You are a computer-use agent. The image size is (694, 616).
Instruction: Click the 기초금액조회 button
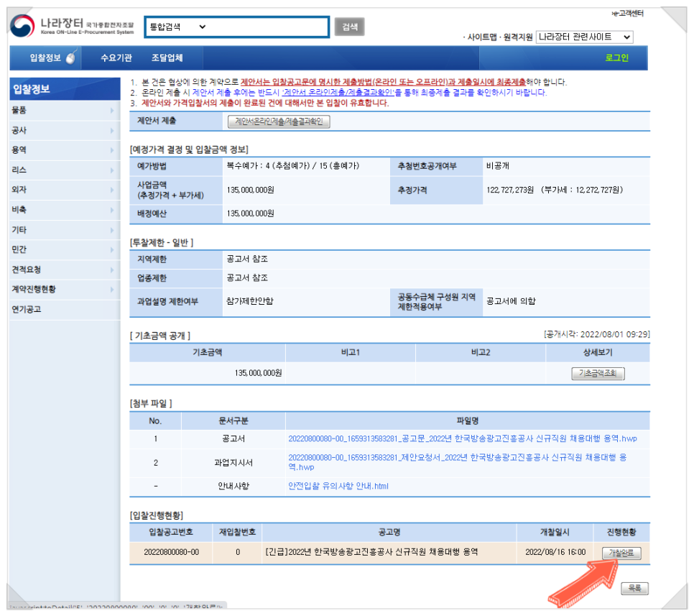click(x=598, y=373)
